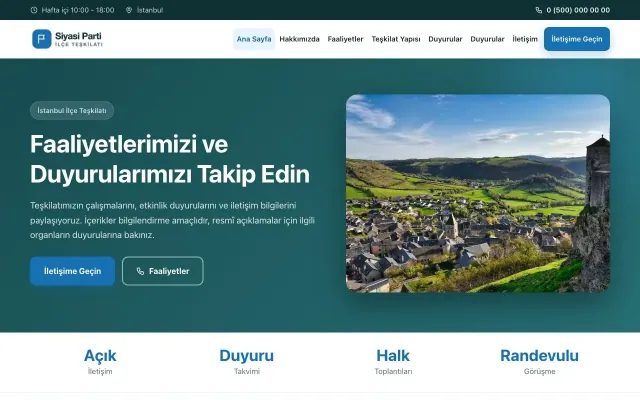Click the clock icon beside working hours
This screenshot has width=640, height=400.
pos(34,10)
